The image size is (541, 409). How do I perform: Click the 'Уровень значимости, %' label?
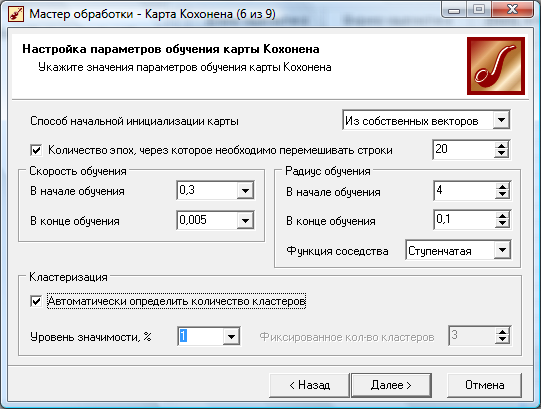91,337
